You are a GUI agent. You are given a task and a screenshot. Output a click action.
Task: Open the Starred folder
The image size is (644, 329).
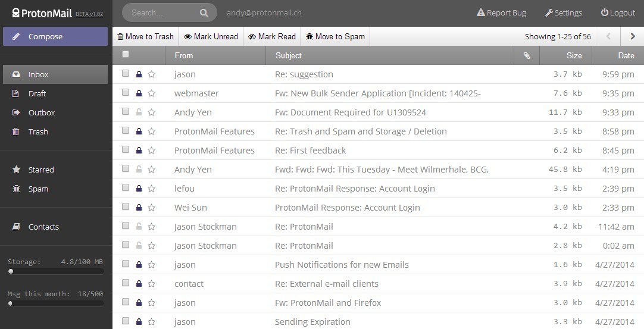click(40, 170)
